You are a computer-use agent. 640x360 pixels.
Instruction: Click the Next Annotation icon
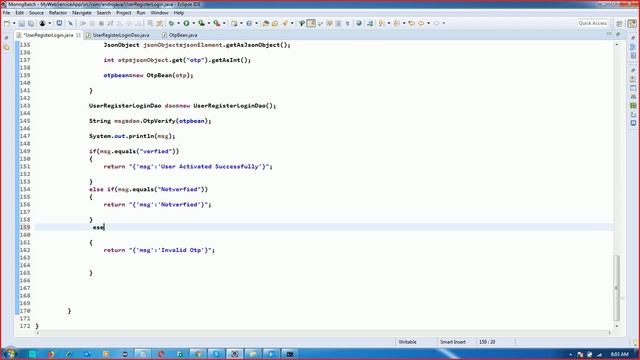[381, 23]
